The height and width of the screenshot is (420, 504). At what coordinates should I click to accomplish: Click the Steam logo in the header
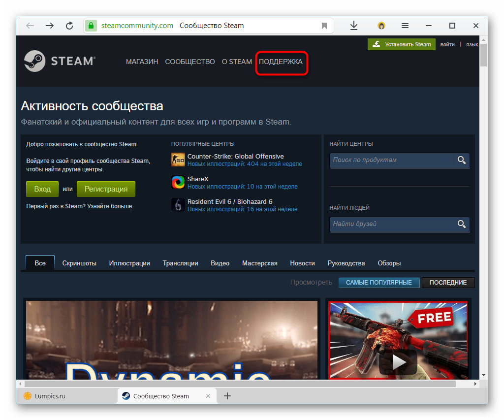[x=60, y=61]
